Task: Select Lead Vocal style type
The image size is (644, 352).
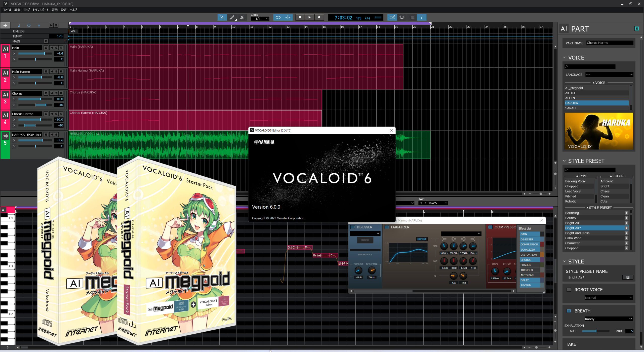Action: click(x=579, y=191)
